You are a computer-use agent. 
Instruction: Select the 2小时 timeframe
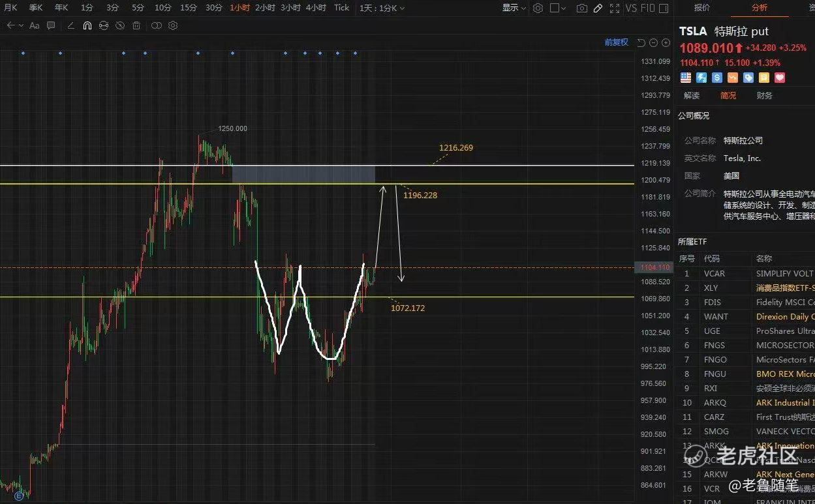(266, 8)
